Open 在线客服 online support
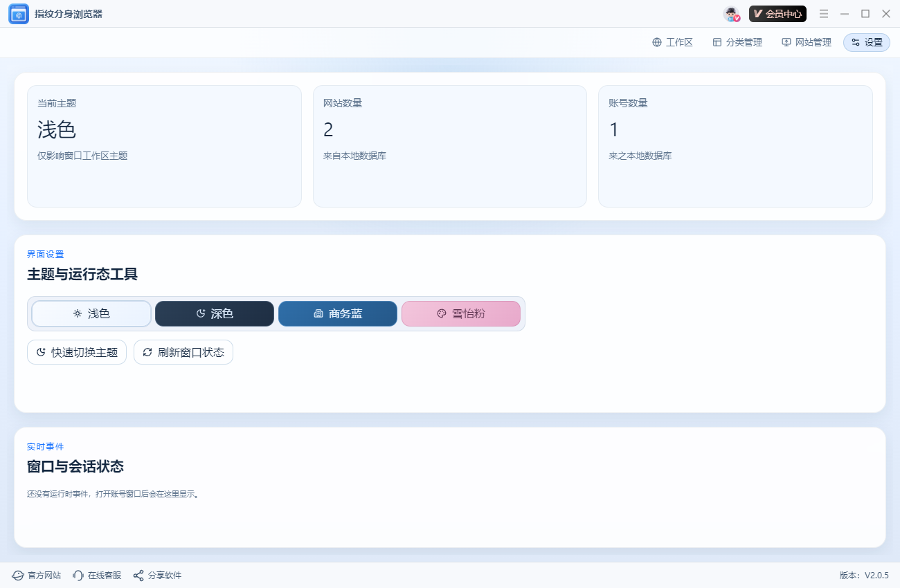 pyautogui.click(x=97, y=576)
